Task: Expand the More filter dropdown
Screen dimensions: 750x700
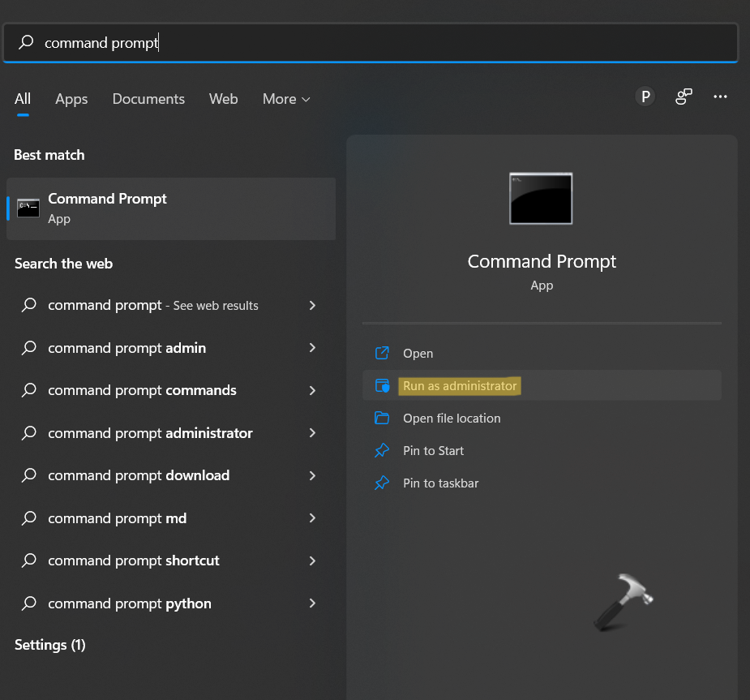Action: (286, 99)
